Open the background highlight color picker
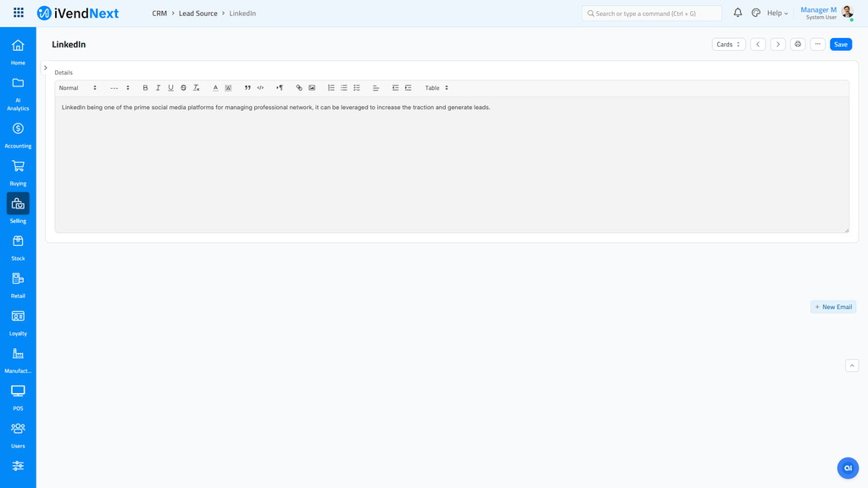 point(228,88)
